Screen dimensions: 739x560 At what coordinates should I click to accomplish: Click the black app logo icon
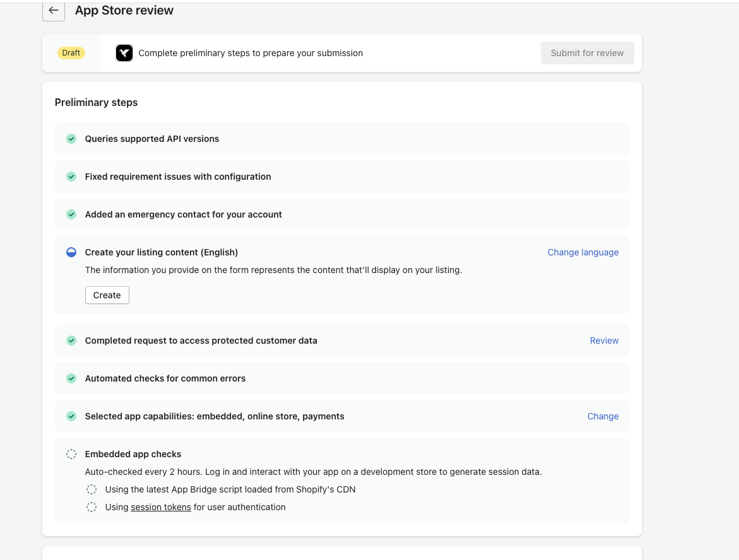click(124, 53)
